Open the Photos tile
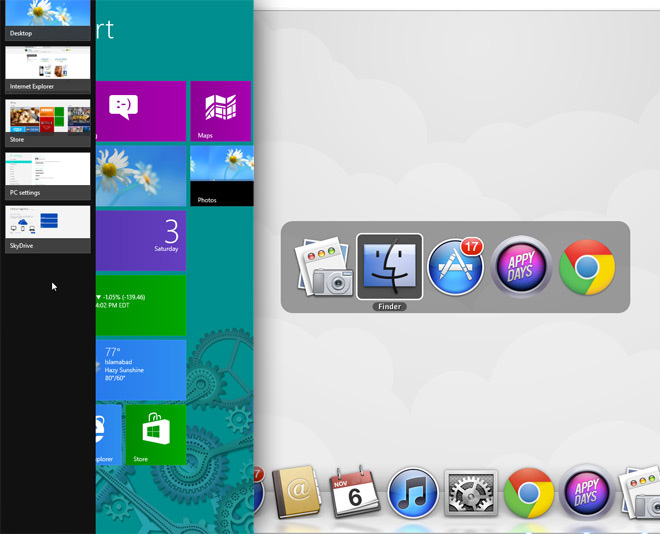This screenshot has width=660, height=534. 222,176
